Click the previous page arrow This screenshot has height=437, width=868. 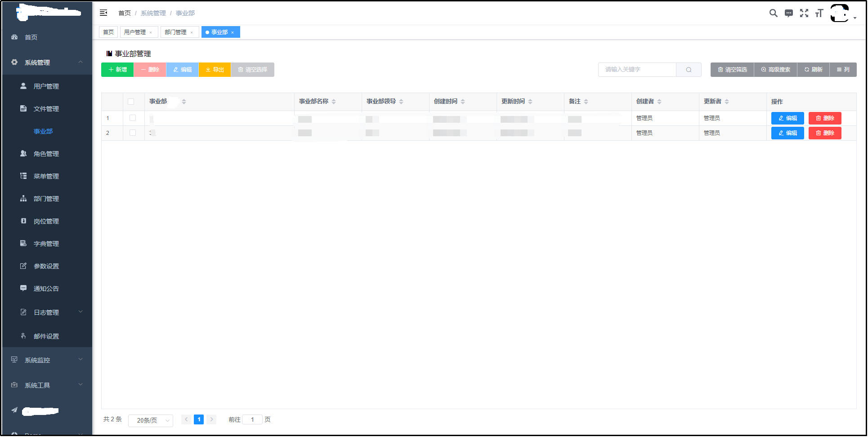click(186, 419)
